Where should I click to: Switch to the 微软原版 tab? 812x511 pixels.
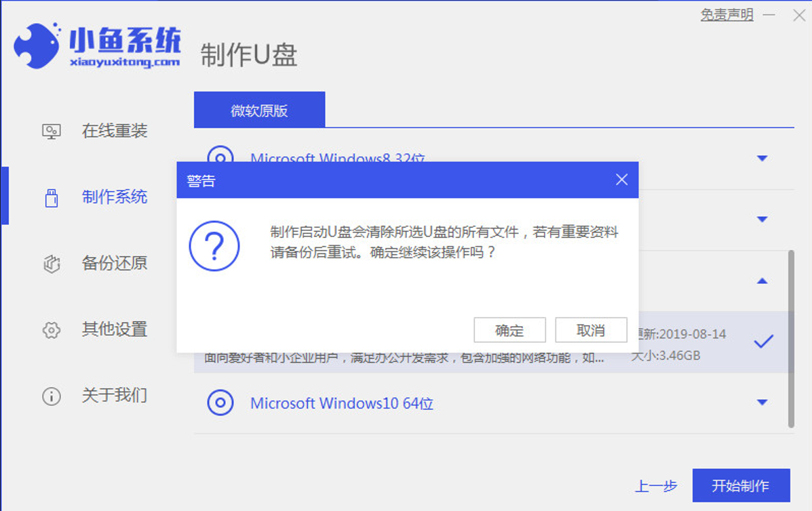click(x=260, y=109)
